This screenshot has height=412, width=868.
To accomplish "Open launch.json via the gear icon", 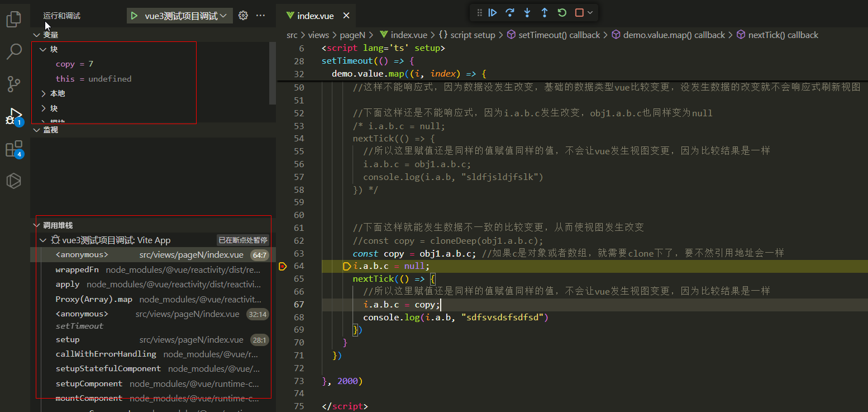I will pos(243,16).
